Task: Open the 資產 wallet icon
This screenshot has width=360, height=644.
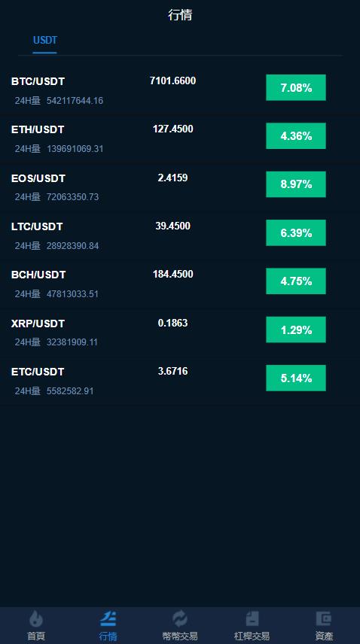Action: (x=324, y=618)
